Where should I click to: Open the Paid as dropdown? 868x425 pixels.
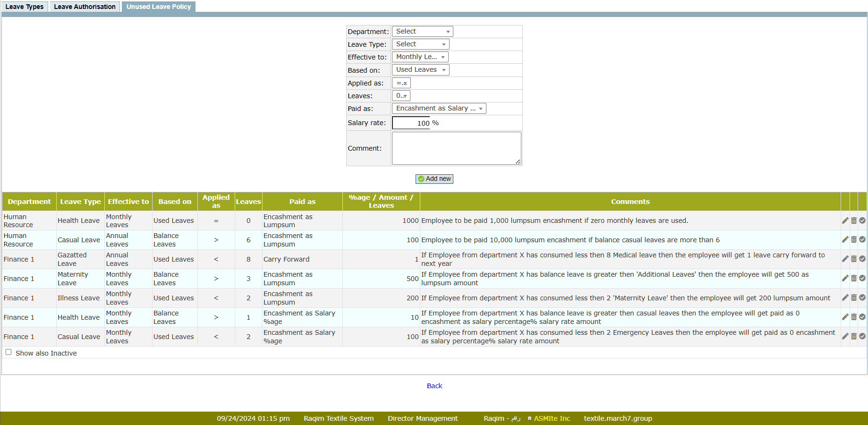(x=439, y=109)
